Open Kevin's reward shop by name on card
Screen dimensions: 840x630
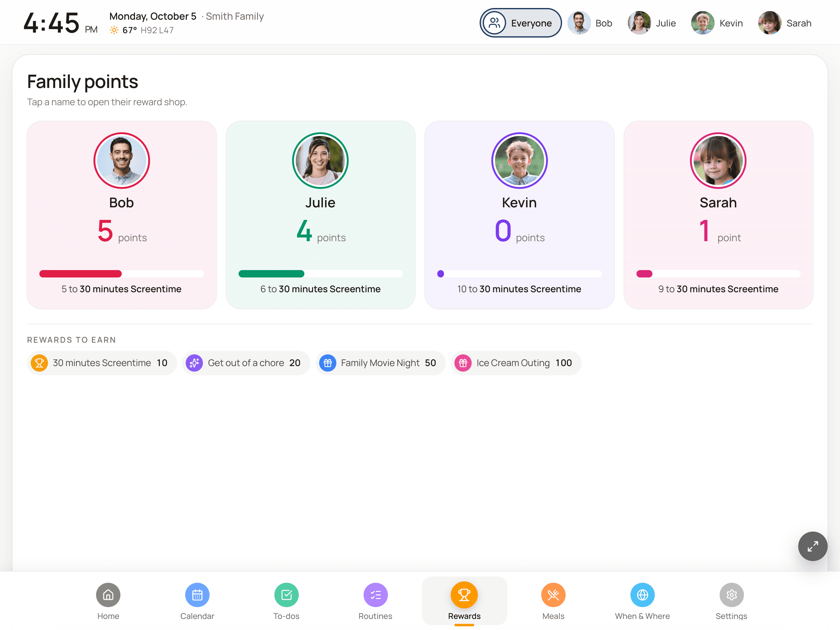click(519, 202)
